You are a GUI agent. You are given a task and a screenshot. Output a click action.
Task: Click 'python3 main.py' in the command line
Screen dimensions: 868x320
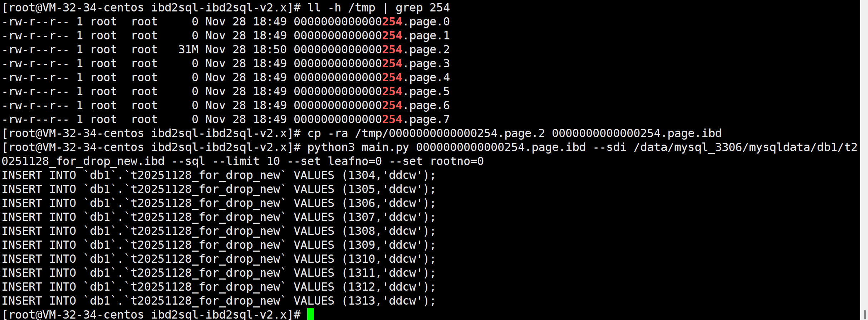358,147
